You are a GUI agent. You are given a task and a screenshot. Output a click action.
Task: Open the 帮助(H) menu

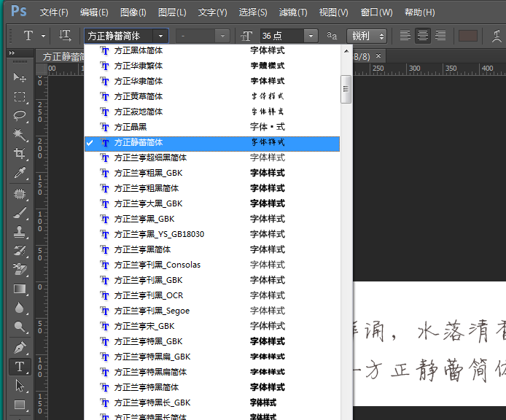click(x=419, y=12)
